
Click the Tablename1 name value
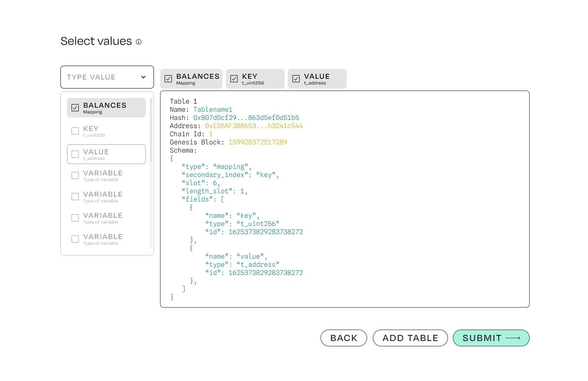click(213, 109)
